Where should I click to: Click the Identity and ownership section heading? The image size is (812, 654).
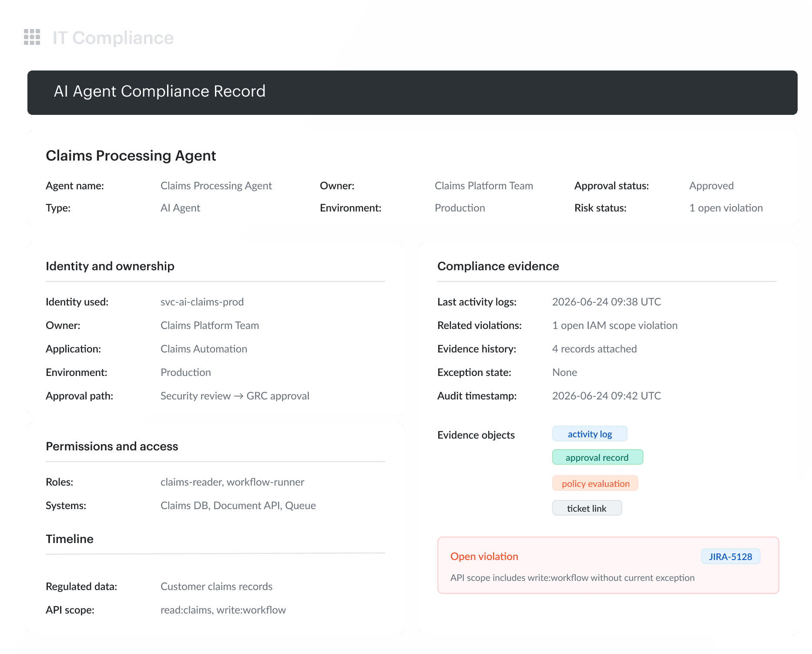110,266
